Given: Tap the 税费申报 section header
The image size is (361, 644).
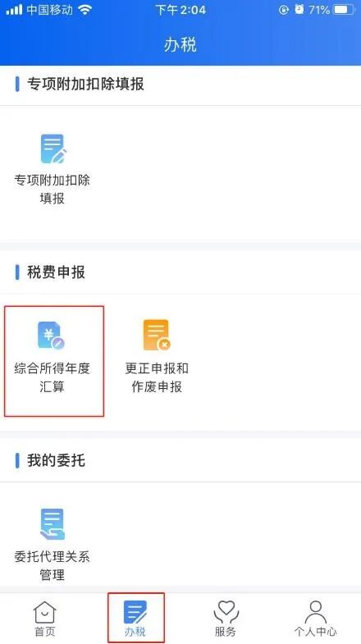Looking at the screenshot, I should [56, 272].
